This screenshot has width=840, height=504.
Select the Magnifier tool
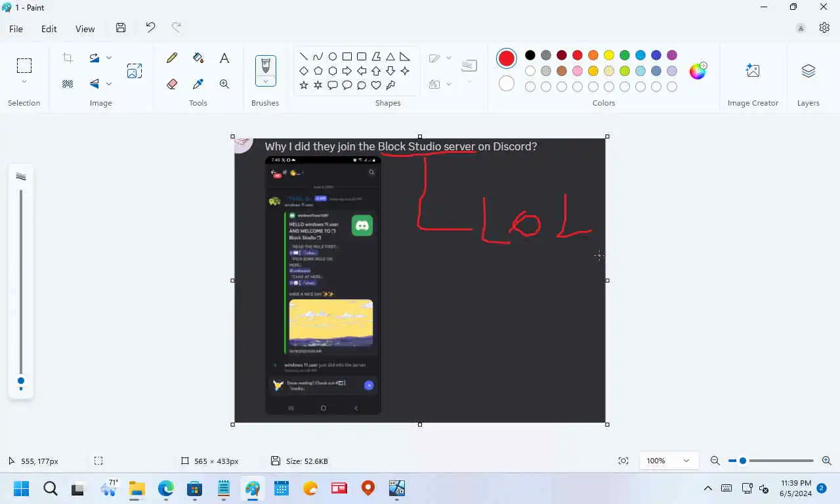coord(224,84)
